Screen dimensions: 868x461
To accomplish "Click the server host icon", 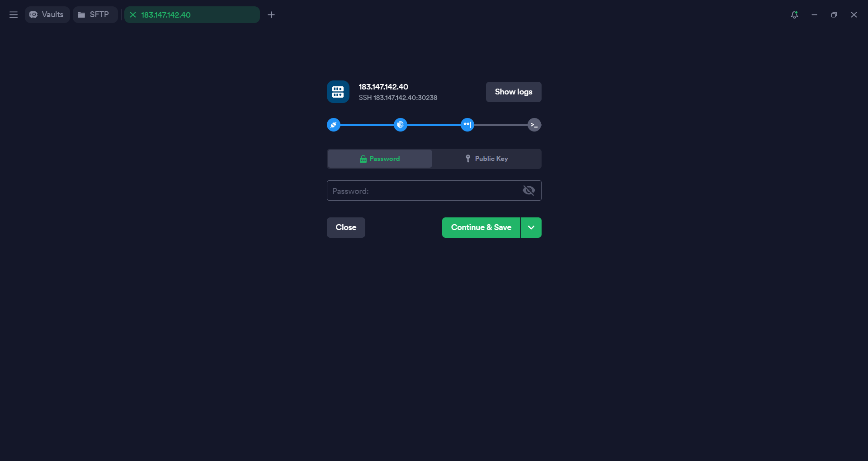I will (338, 92).
